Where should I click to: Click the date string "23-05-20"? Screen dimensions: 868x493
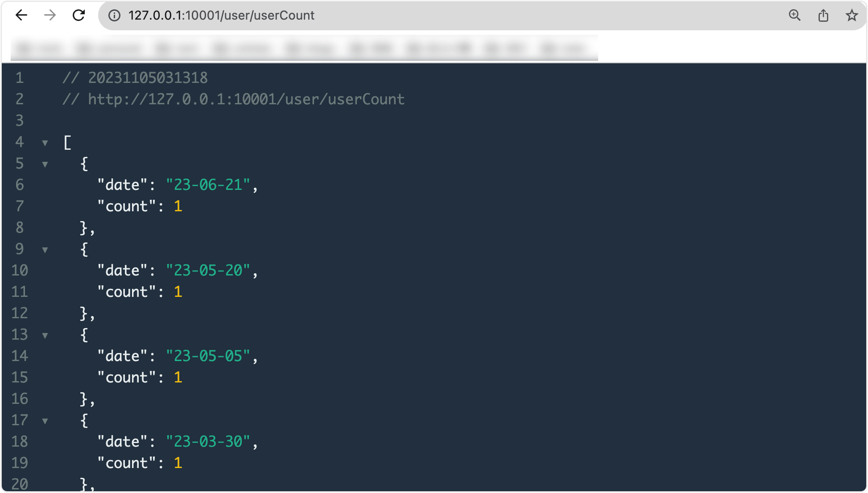tap(208, 271)
